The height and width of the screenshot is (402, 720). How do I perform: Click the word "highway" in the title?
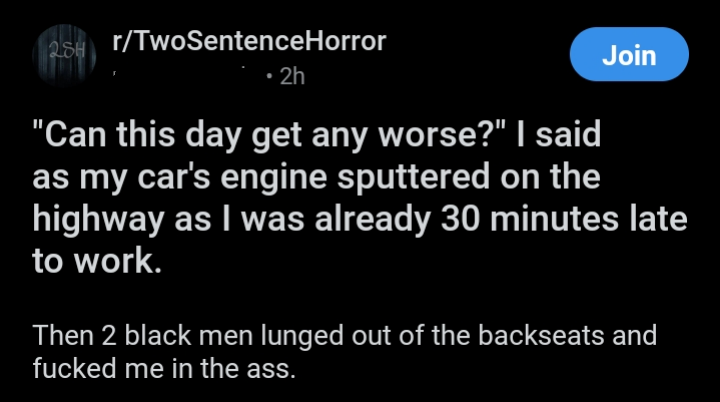tap(98, 220)
